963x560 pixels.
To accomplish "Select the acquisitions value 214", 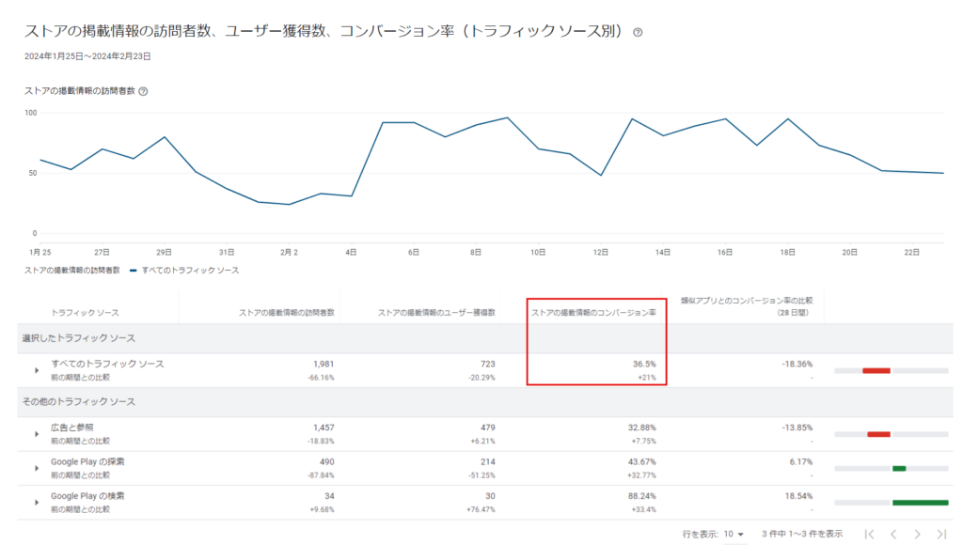I will coord(488,462).
